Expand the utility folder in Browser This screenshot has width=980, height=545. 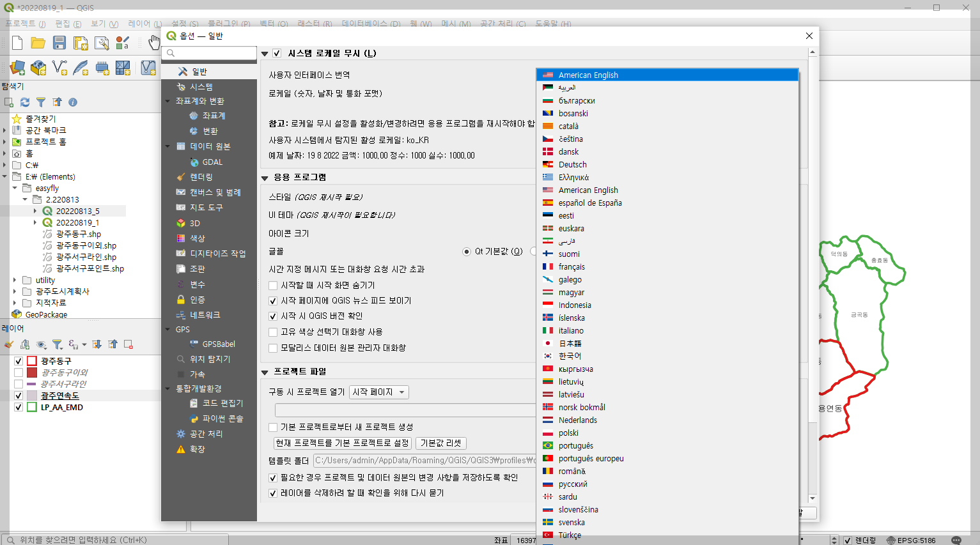pos(15,280)
